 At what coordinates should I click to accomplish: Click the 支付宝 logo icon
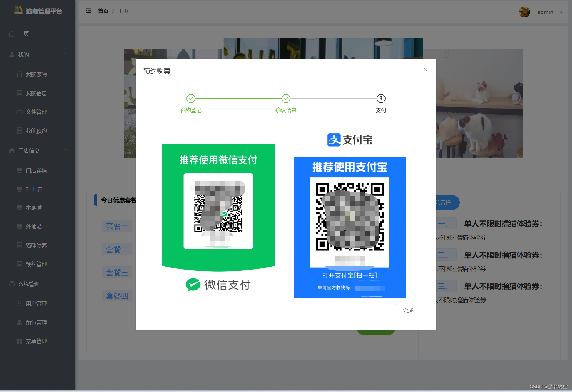334,140
